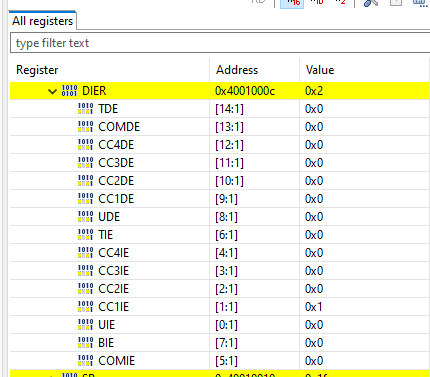Click the CC2IE bitfield icon

(x=85, y=289)
